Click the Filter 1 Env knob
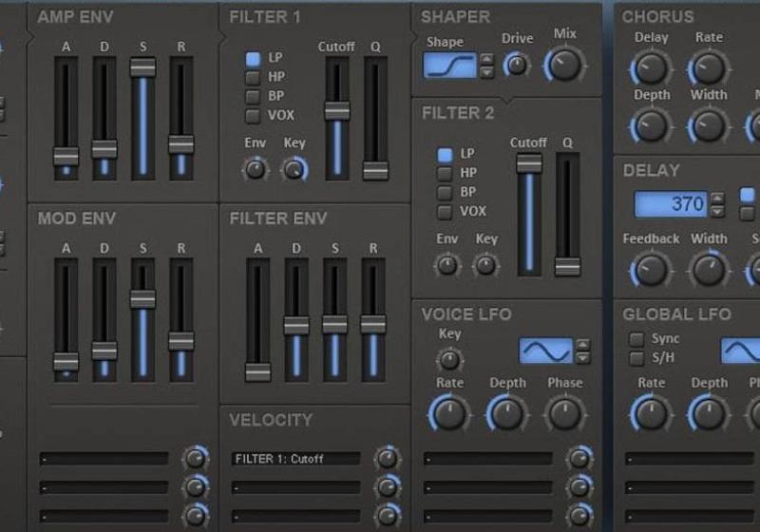The height and width of the screenshot is (532, 760). tap(256, 170)
